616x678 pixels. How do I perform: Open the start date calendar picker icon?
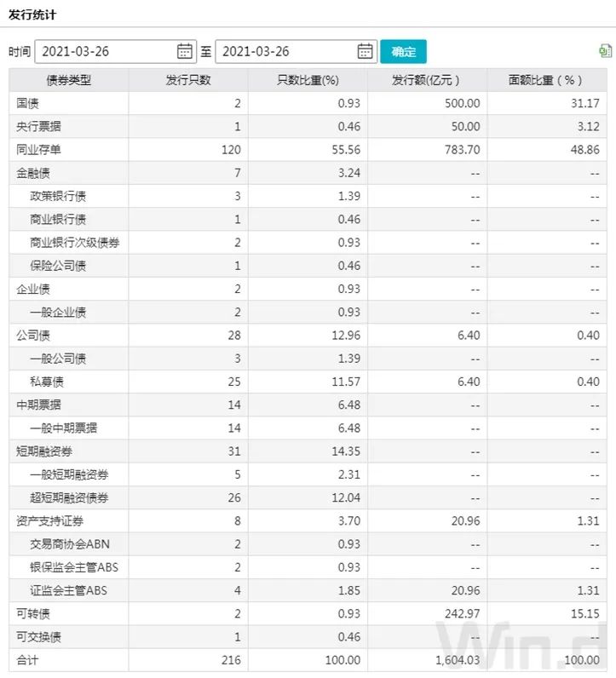185,51
